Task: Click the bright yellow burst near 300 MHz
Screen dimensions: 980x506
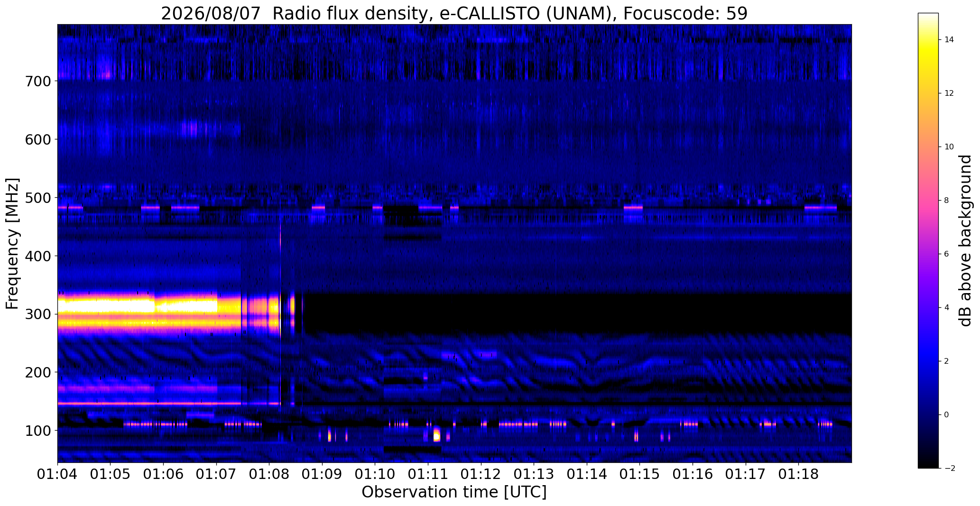Action: 138,313
